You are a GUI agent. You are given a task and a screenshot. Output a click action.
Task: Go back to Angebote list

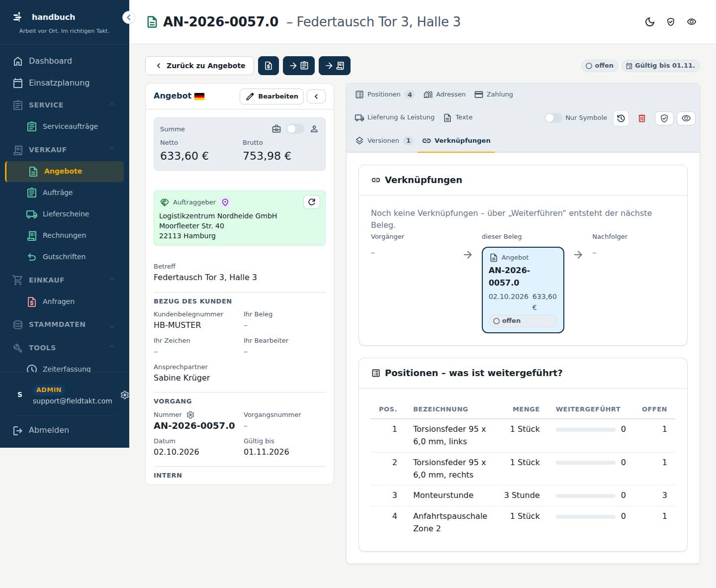(199, 66)
